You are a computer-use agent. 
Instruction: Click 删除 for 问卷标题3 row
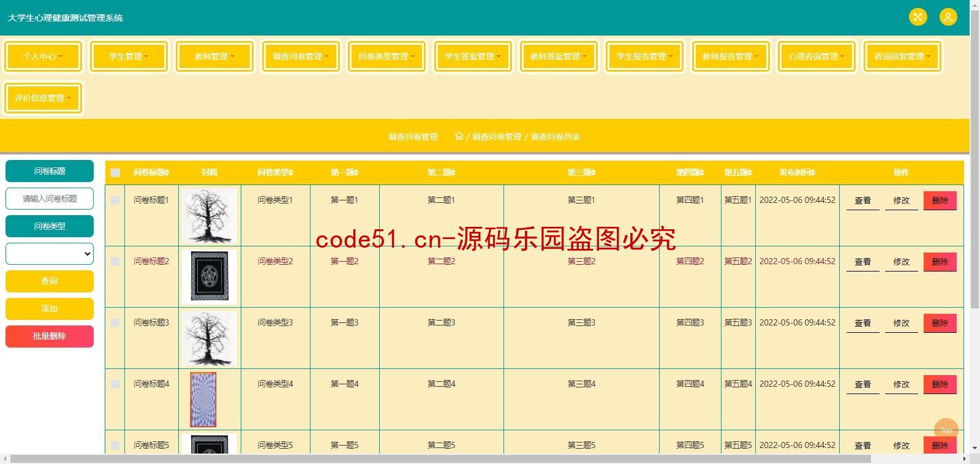(x=940, y=323)
